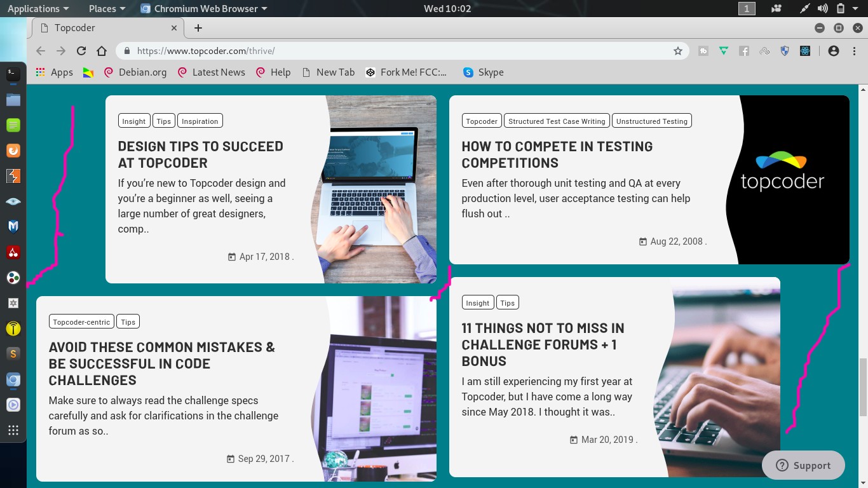Image resolution: width=868 pixels, height=488 pixels.
Task: Open 'Design Tips to Succeed at Topcoder' article
Action: pyautogui.click(x=201, y=154)
